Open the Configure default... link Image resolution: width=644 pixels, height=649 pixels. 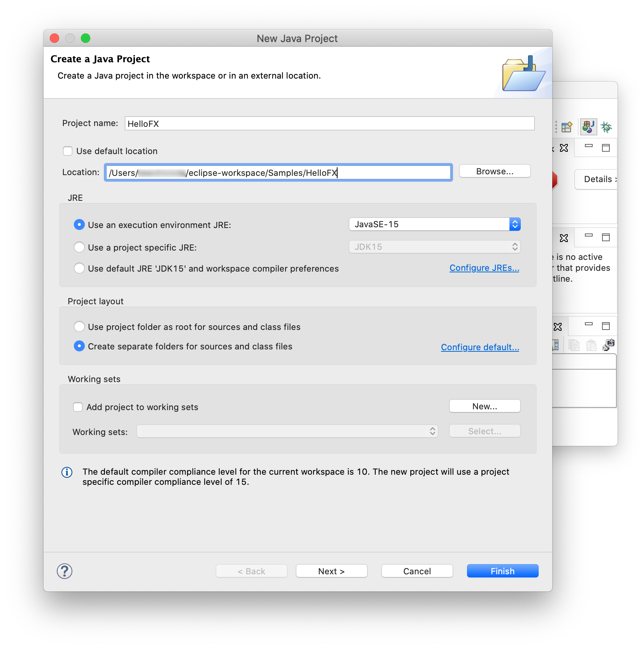[480, 347]
